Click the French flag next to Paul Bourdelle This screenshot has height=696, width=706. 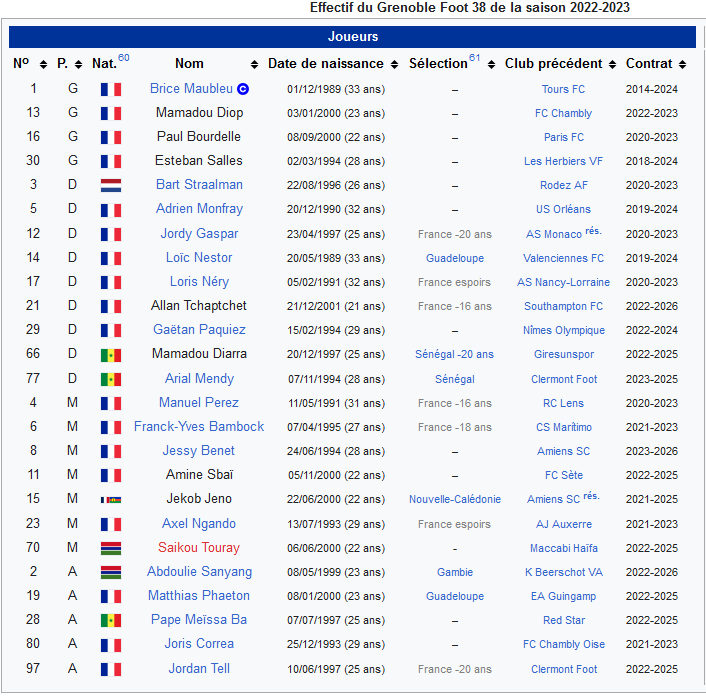[x=110, y=137]
